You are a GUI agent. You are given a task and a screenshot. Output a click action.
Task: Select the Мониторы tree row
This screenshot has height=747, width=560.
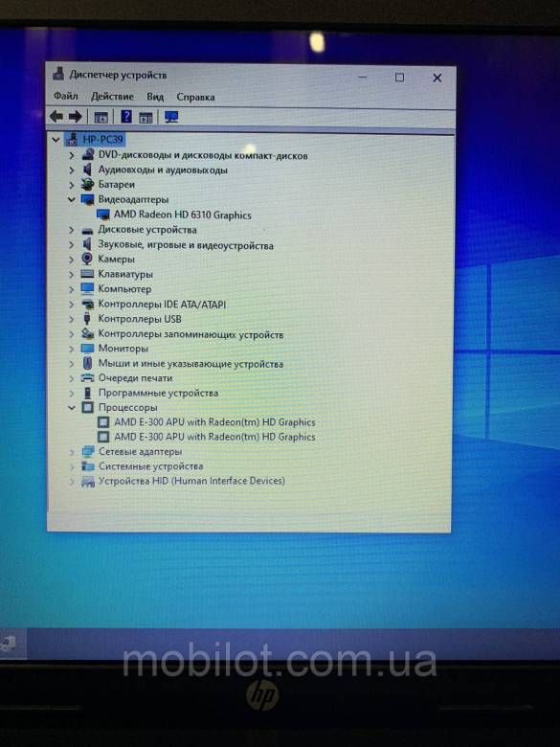click(123, 349)
